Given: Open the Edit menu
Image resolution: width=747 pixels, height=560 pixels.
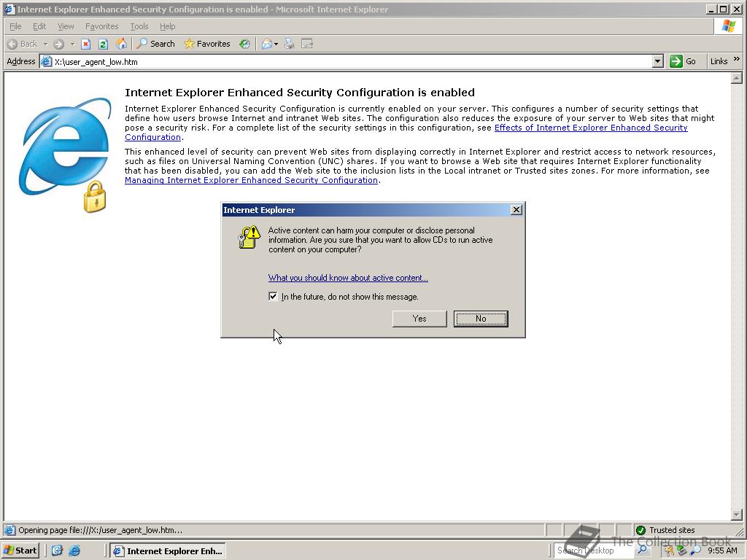Looking at the screenshot, I should [x=39, y=26].
